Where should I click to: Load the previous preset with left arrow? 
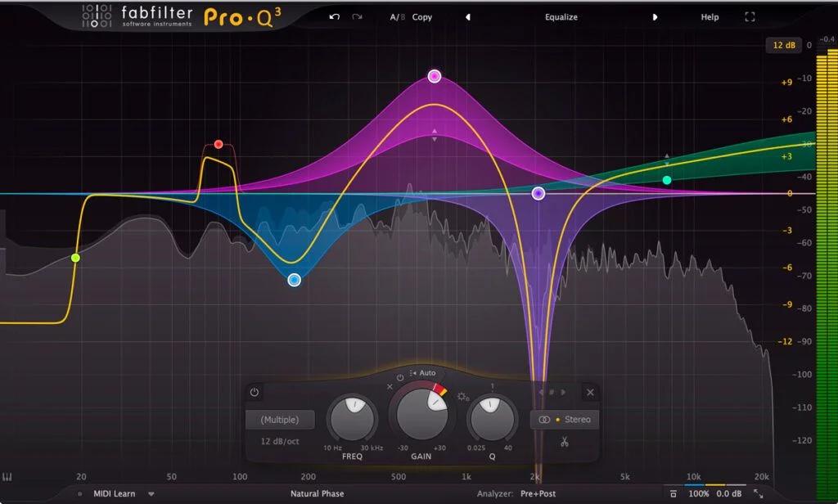point(467,17)
